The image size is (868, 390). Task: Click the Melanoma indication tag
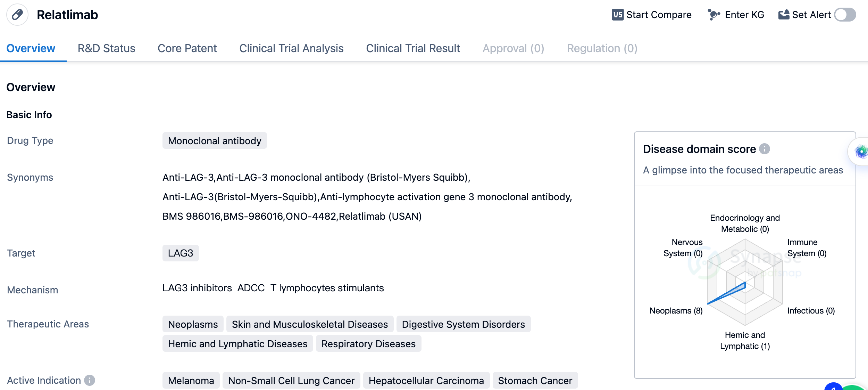coord(191,381)
